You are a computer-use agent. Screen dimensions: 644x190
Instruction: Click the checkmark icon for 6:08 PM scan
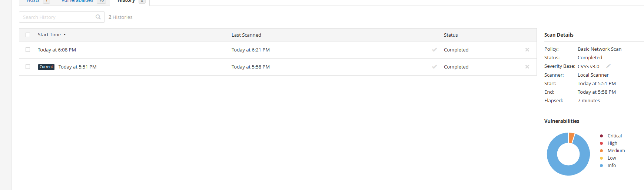[435, 50]
